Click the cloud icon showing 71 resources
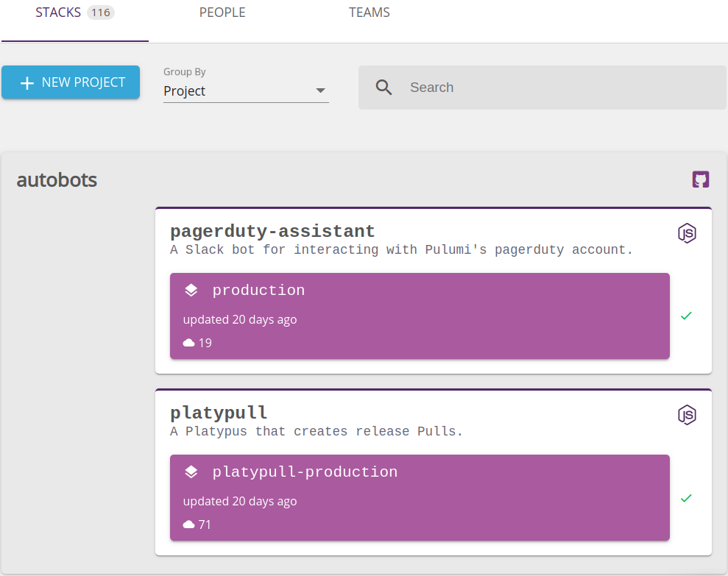Image resolution: width=728 pixels, height=576 pixels. [189, 524]
